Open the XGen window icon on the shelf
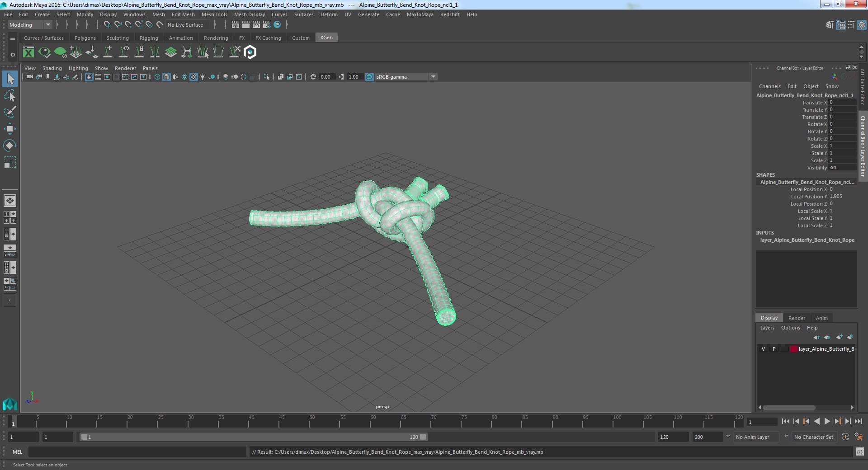 [x=28, y=52]
